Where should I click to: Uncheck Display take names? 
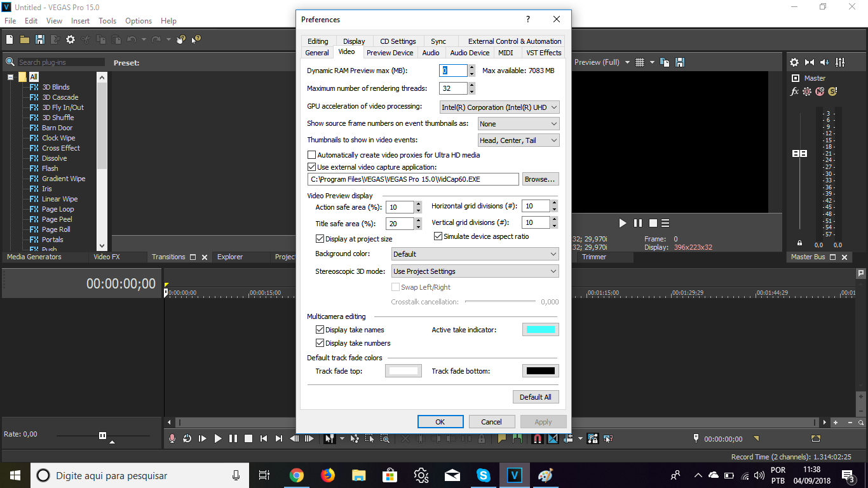tap(320, 330)
